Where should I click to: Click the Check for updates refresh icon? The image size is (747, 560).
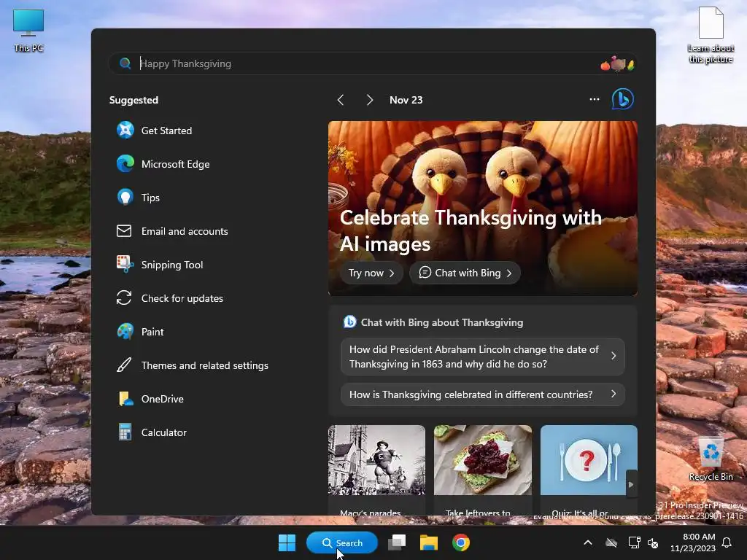pos(124,298)
